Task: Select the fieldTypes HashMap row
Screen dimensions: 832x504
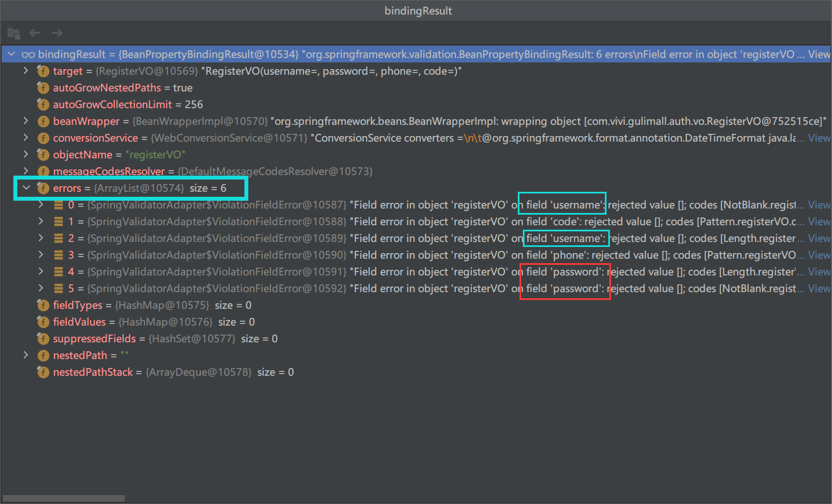Action: [416, 305]
